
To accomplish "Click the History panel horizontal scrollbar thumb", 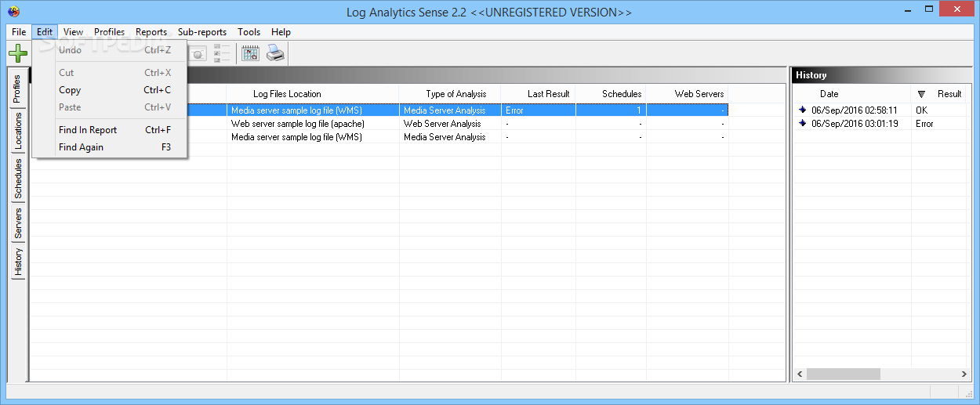I will click(x=843, y=374).
